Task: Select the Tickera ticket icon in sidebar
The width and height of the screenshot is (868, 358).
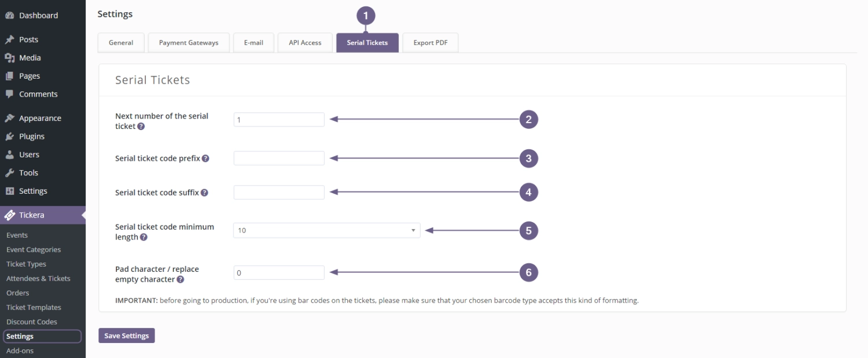Action: 9,215
